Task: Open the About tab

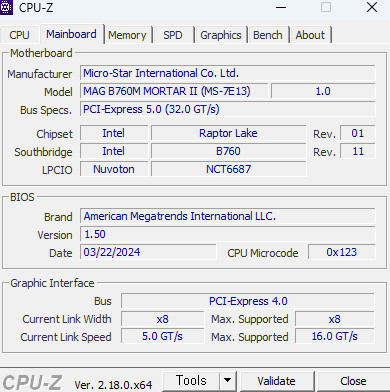Action: [310, 35]
